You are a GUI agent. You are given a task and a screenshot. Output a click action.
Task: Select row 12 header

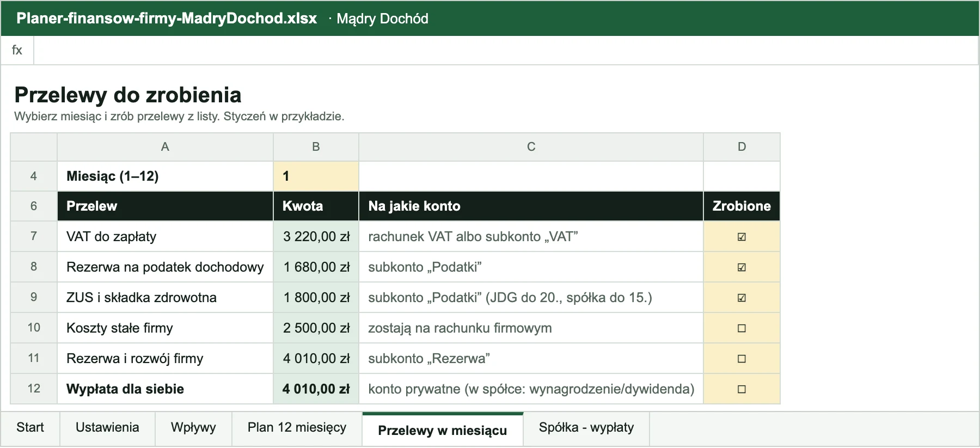point(34,389)
